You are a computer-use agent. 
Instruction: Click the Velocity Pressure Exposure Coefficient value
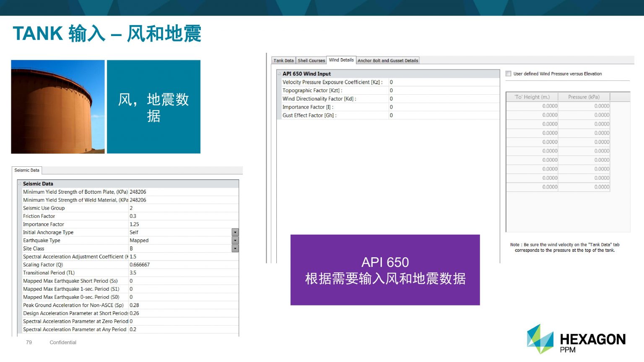[444, 82]
